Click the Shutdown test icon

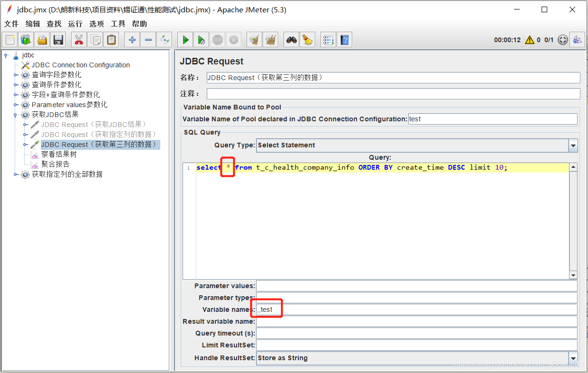pos(233,40)
